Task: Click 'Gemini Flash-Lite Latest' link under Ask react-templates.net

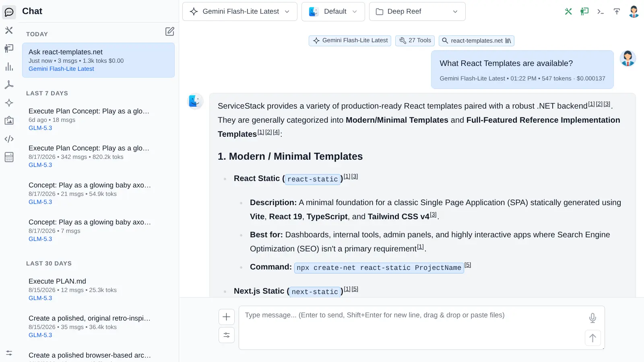Action: [x=61, y=69]
